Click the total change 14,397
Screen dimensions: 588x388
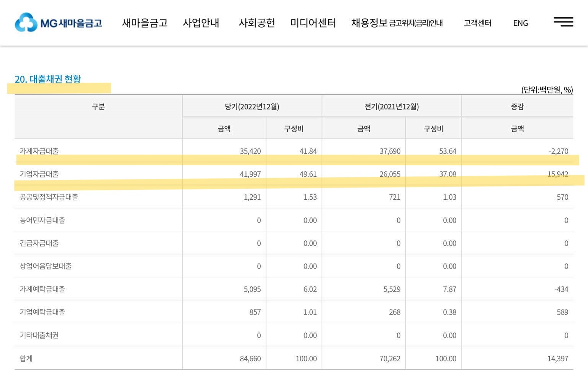[x=558, y=359]
